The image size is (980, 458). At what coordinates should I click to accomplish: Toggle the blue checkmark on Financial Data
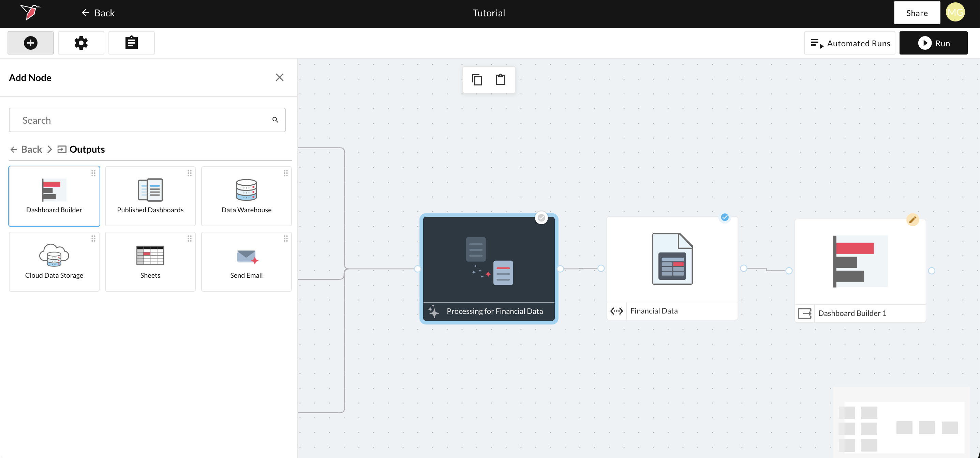pos(725,217)
